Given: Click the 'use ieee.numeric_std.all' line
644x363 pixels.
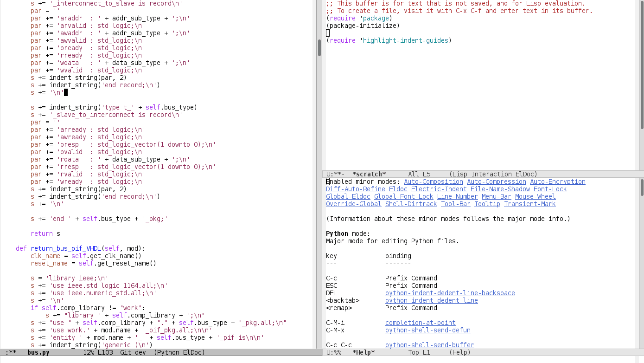Looking at the screenshot, I should pyautogui.click(x=94, y=293).
